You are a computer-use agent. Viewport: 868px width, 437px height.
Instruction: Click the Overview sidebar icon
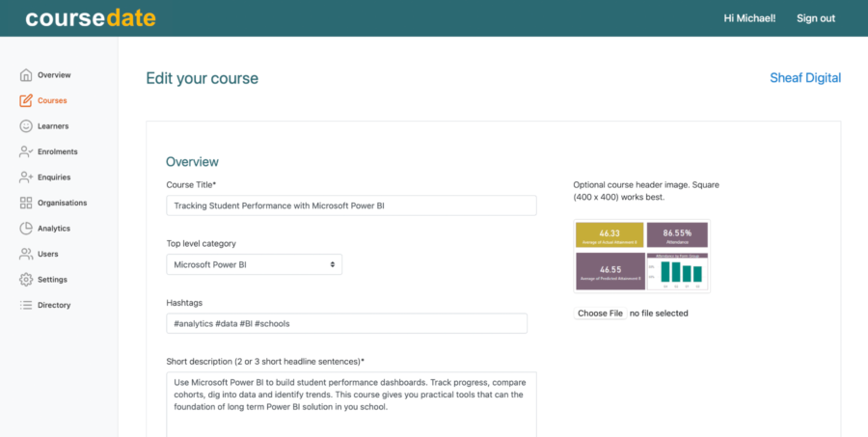pos(26,75)
